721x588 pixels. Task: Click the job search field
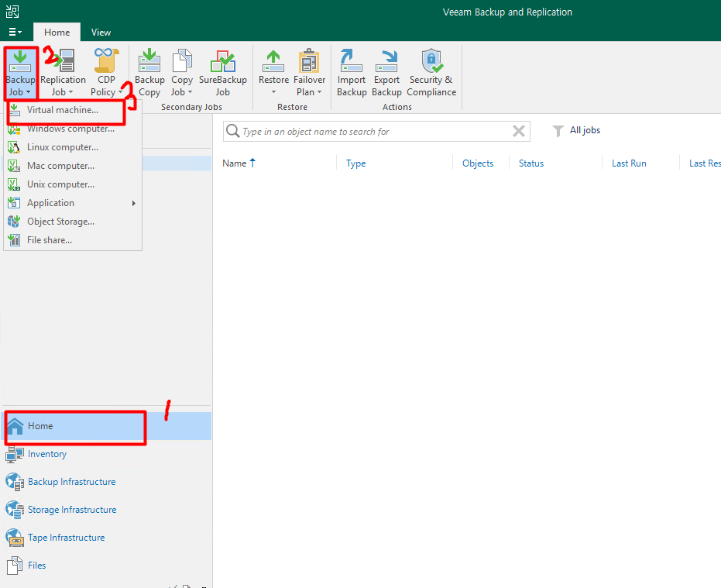pyautogui.click(x=376, y=132)
